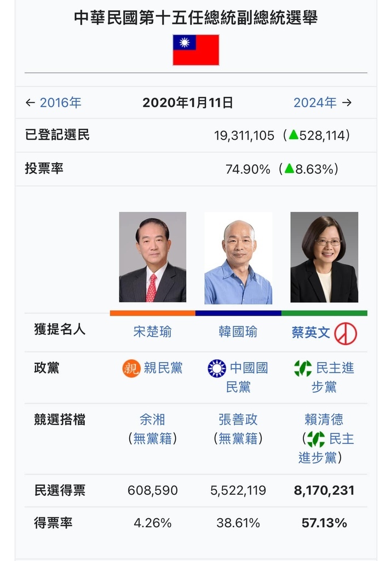The height and width of the screenshot is (561, 392).
Task: Click the right arrow after 2024年
Action: 347,102
